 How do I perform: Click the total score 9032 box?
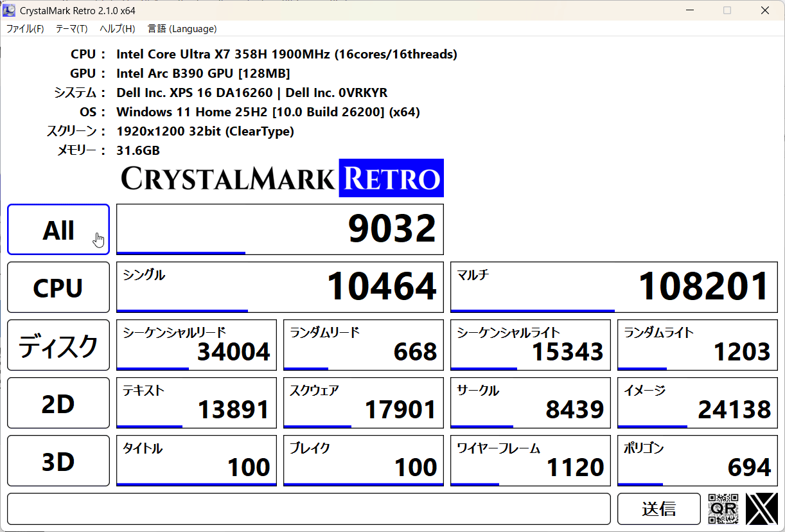tap(279, 228)
